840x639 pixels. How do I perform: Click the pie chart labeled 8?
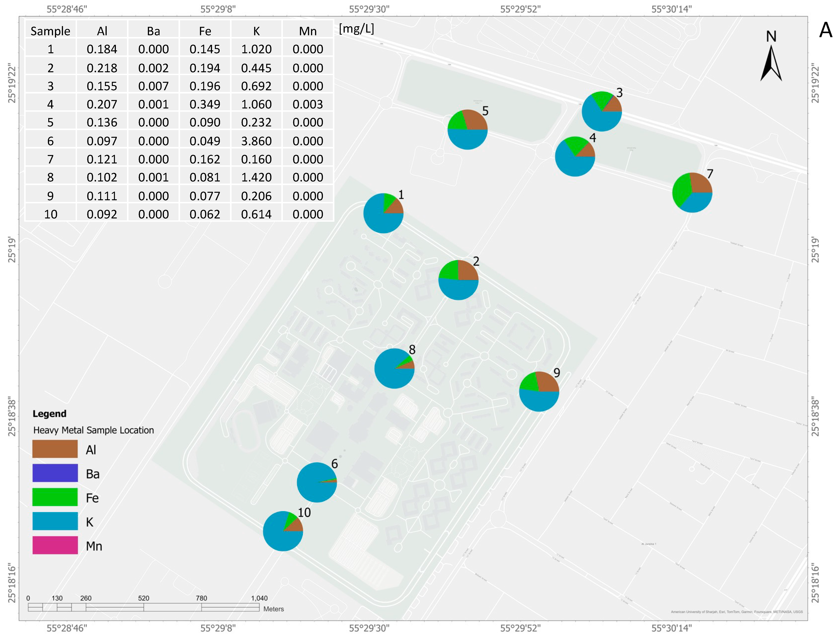pos(394,368)
